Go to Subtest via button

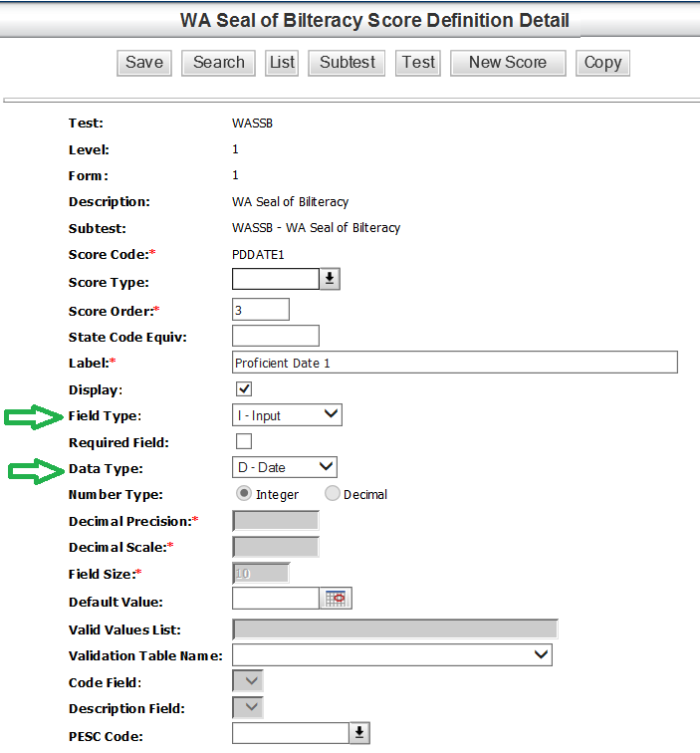[348, 63]
